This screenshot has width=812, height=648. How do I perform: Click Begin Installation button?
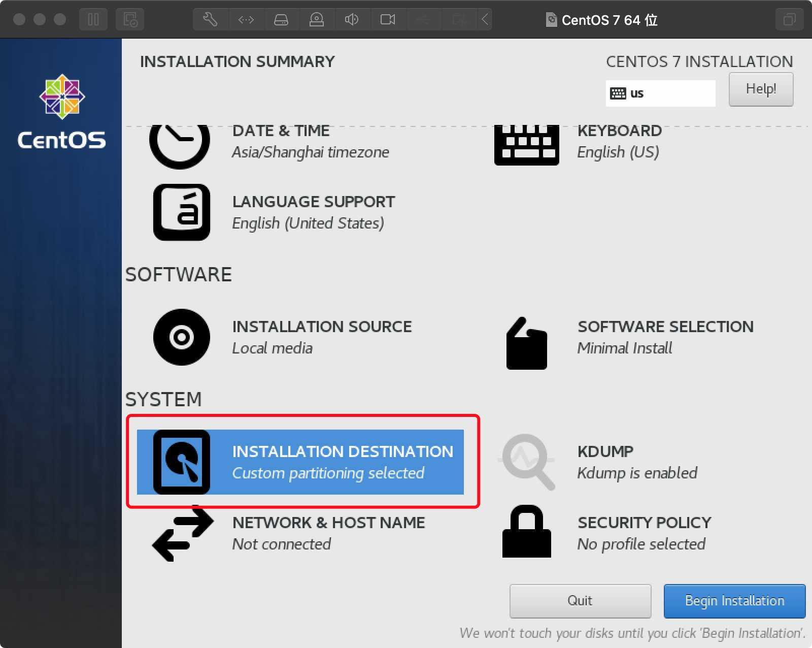click(x=734, y=601)
